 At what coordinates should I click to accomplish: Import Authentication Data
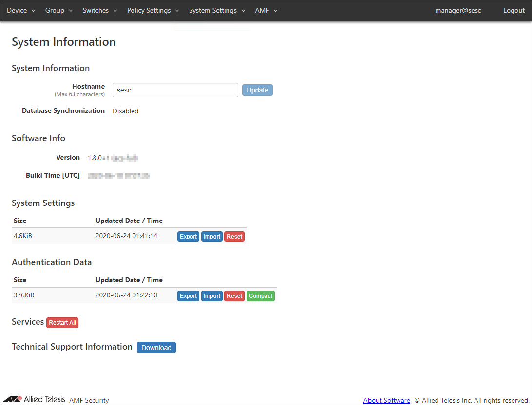click(x=211, y=296)
